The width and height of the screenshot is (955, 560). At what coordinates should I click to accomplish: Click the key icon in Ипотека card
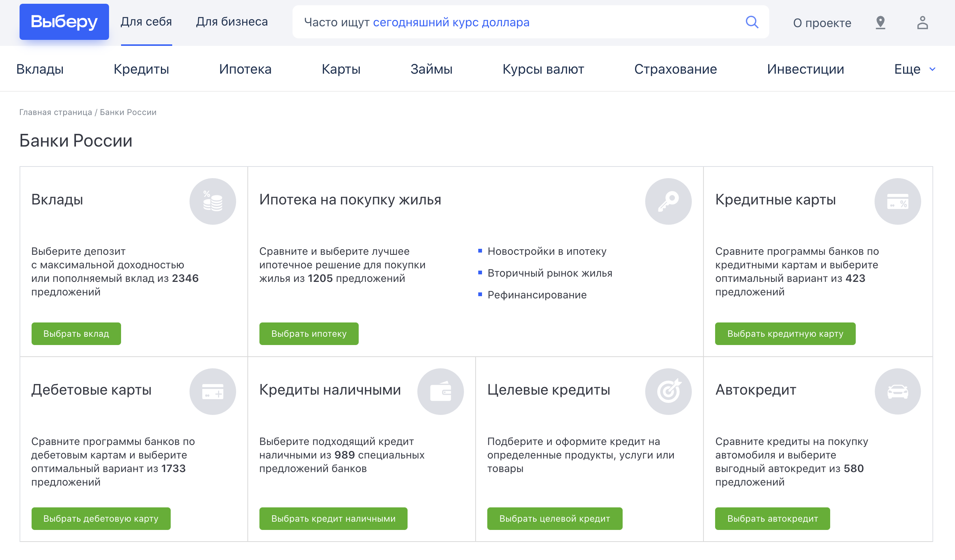[x=668, y=201]
